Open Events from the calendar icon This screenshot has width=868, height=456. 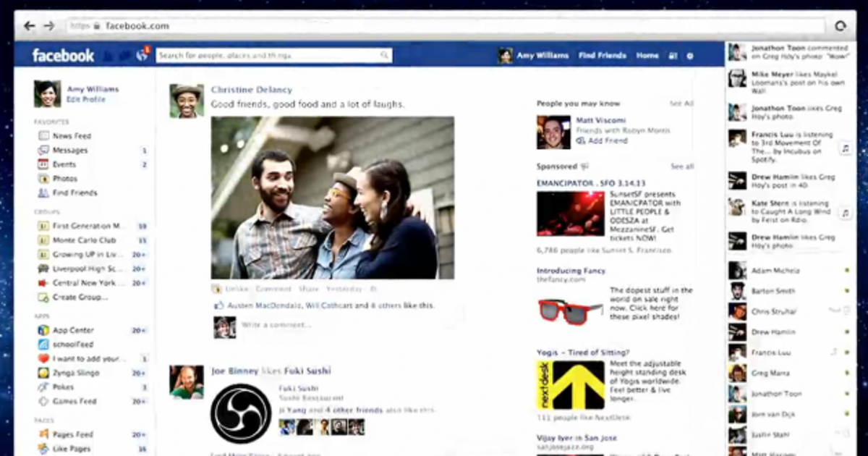[43, 164]
